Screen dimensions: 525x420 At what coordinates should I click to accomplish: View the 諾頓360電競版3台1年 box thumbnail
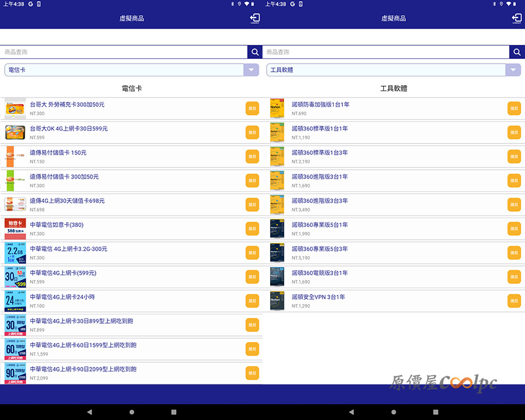[x=277, y=277]
